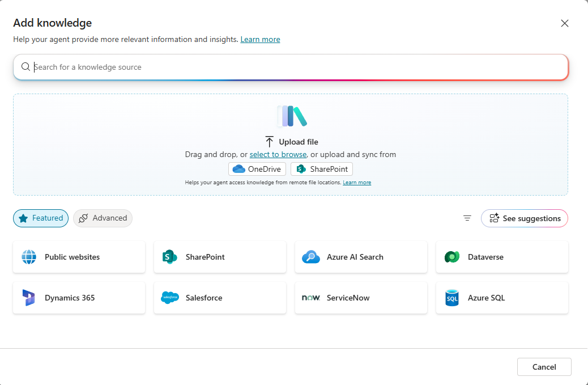The image size is (588, 385).
Task: Open the sort and filter options
Action: point(467,218)
